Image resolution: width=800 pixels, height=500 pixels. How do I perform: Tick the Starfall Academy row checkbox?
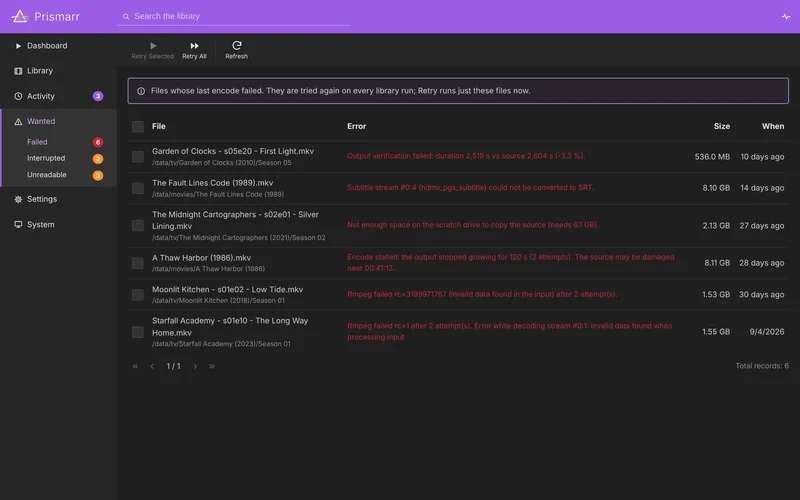(x=138, y=332)
